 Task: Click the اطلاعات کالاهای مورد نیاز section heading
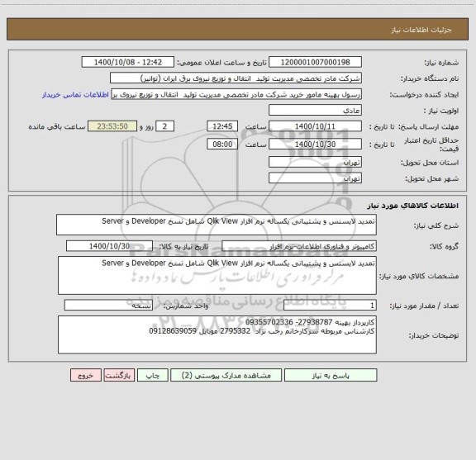pyautogui.click(x=413, y=206)
